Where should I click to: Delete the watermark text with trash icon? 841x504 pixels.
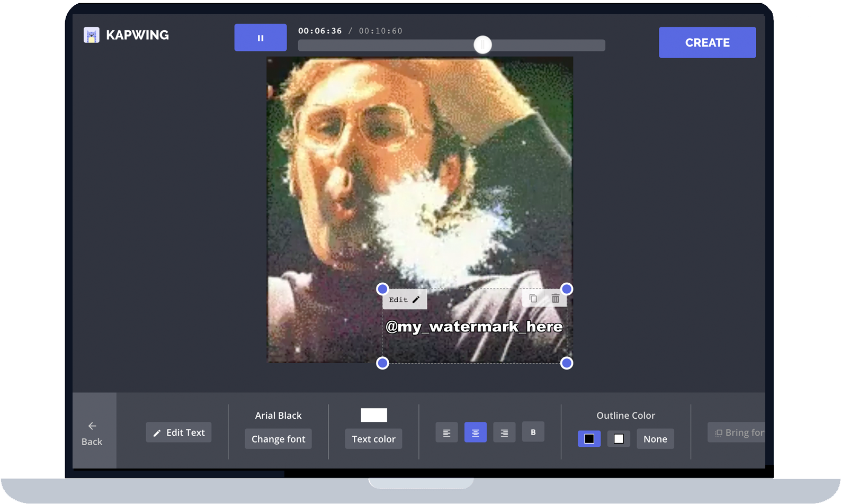(556, 299)
